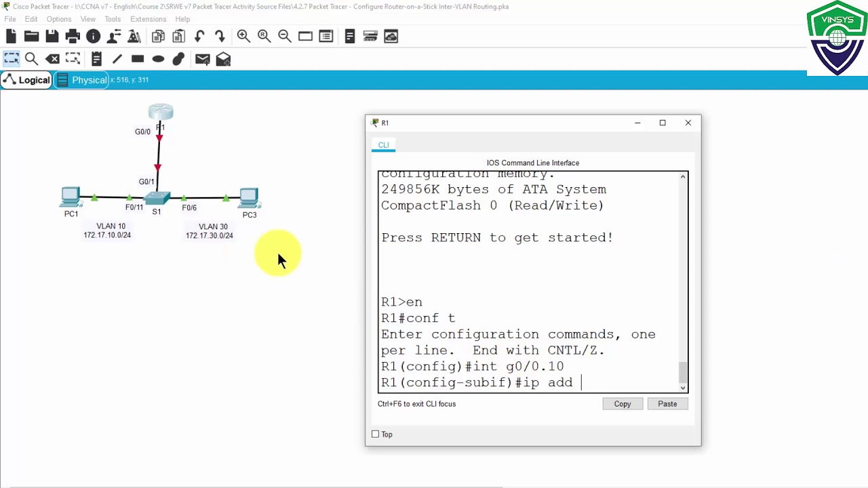This screenshot has width=868, height=488.
Task: Select the Draw Ellipse tool
Action: point(158,59)
